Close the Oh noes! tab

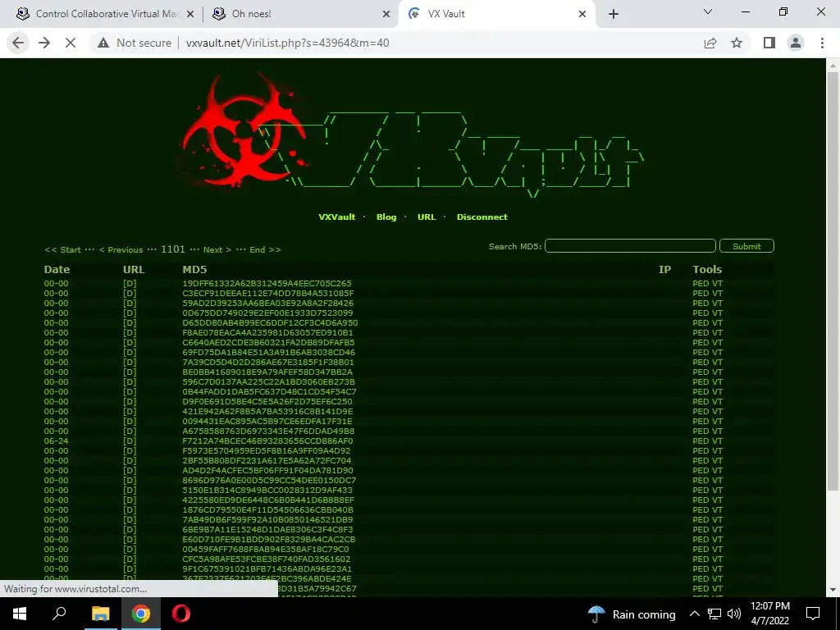coord(386,15)
